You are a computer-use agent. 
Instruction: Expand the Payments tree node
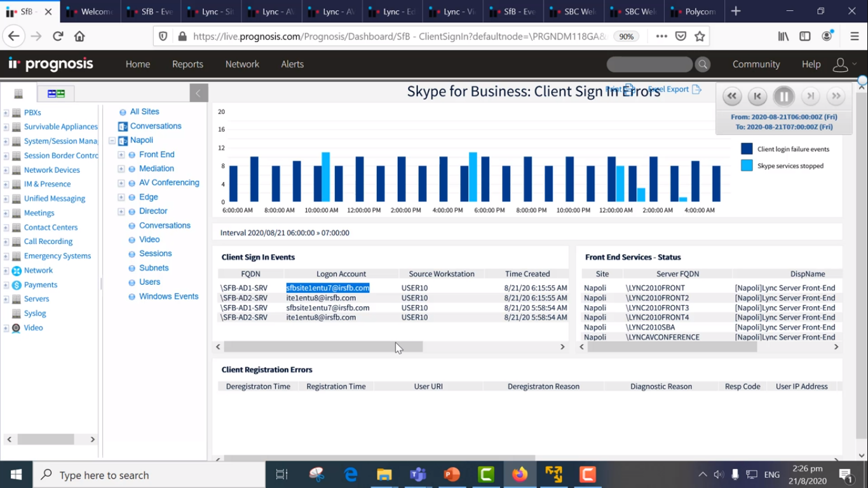click(x=6, y=285)
